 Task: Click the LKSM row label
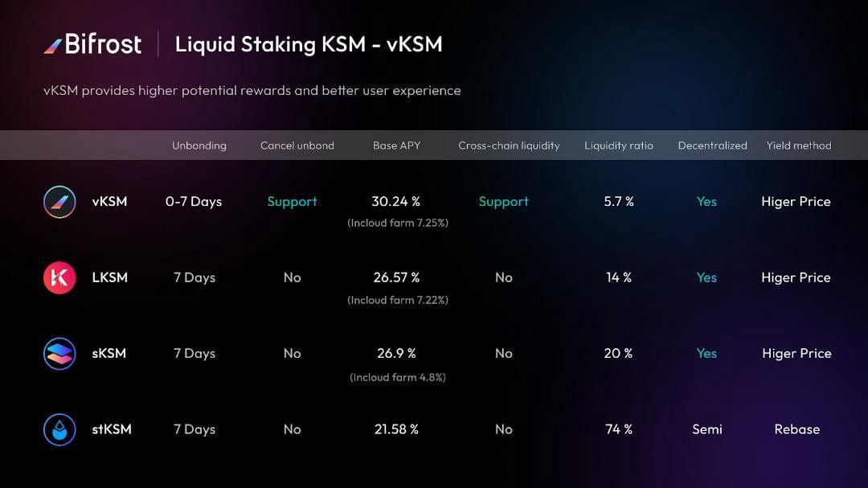pyautogui.click(x=109, y=277)
